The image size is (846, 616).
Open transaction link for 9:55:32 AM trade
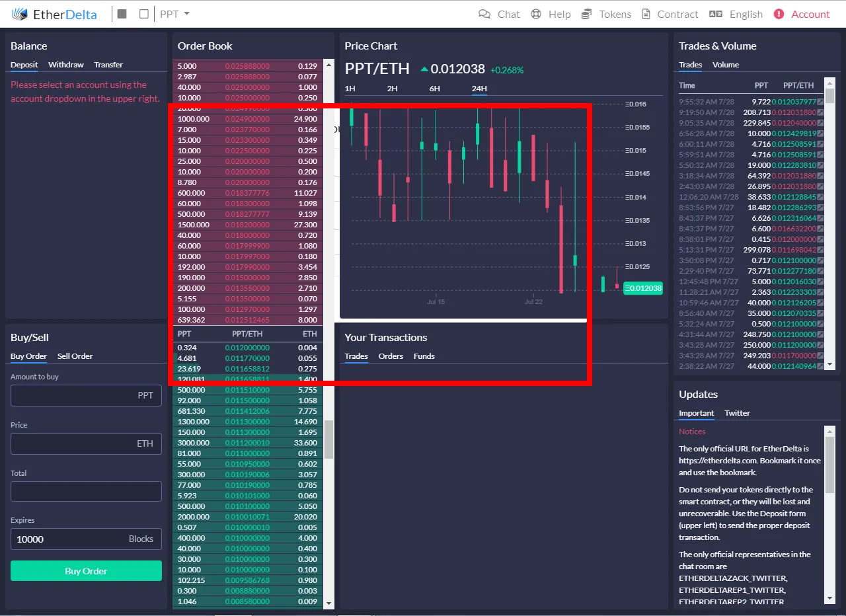(821, 102)
